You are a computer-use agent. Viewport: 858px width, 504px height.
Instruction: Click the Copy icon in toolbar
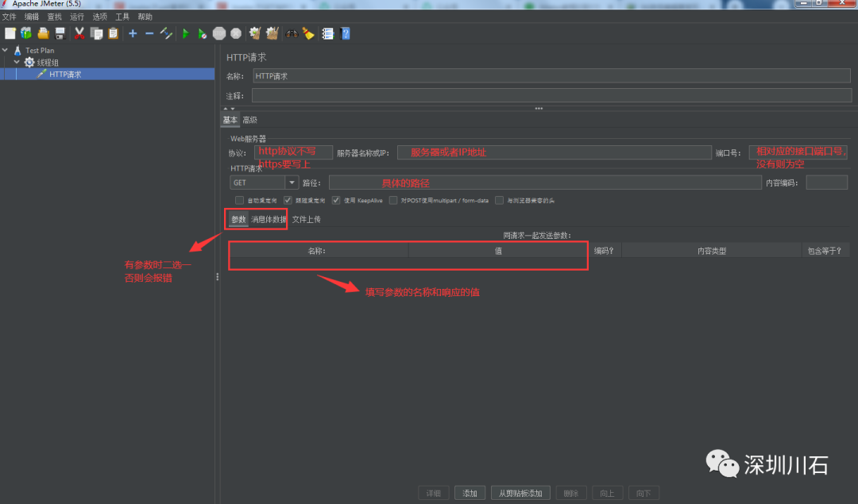click(96, 33)
